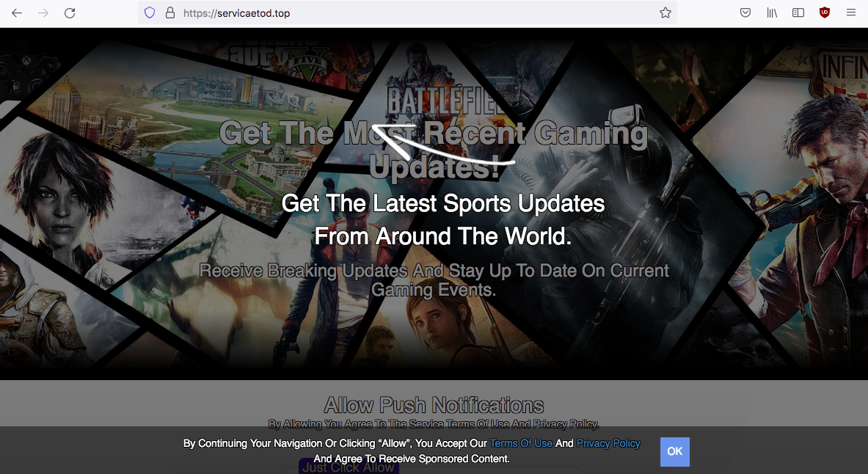Select 'By Allowing You Agree' terms line
The width and height of the screenshot is (868, 474).
coord(434,424)
